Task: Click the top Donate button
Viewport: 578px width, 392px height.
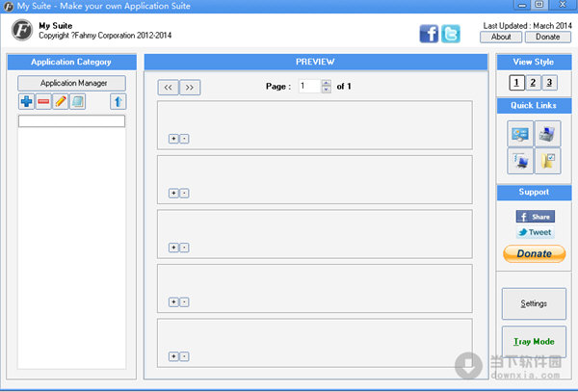Action: click(x=548, y=37)
